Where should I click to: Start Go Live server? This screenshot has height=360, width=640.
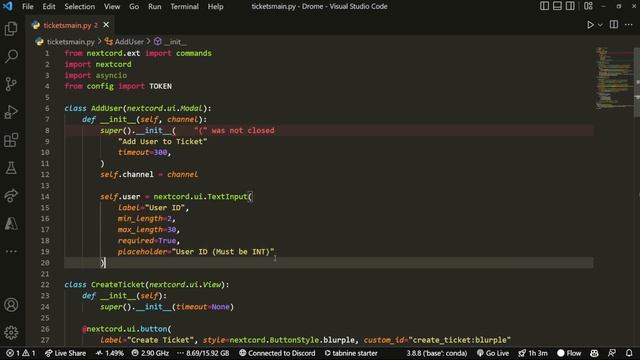493,353
